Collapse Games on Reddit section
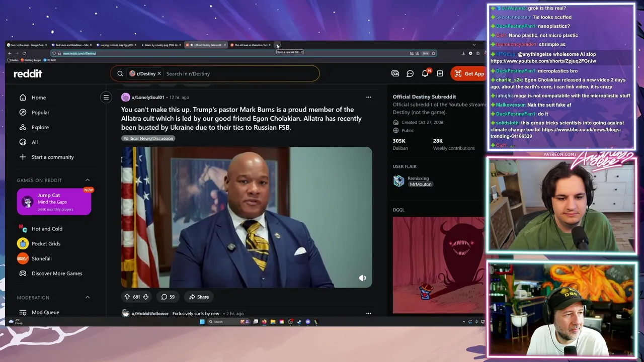The width and height of the screenshot is (644, 362). click(88, 180)
